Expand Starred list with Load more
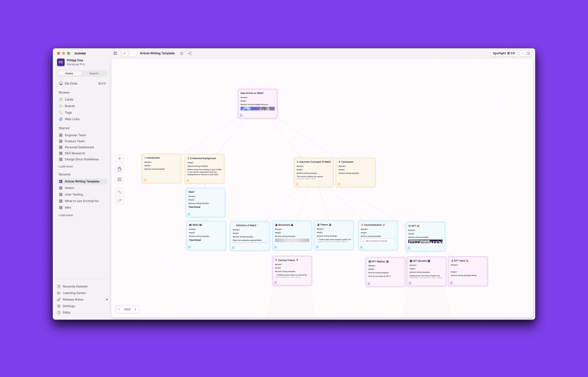Image resolution: width=588 pixels, height=377 pixels. click(x=66, y=167)
